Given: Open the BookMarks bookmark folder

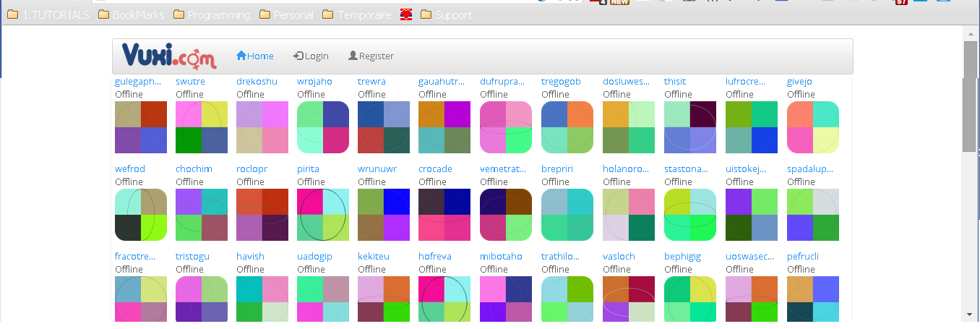Looking at the screenshot, I should click(x=131, y=14).
